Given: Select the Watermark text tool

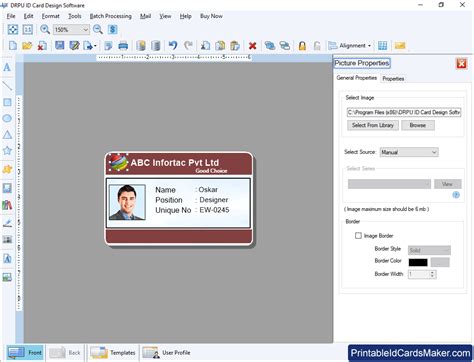Looking at the screenshot, I should click(7, 258).
